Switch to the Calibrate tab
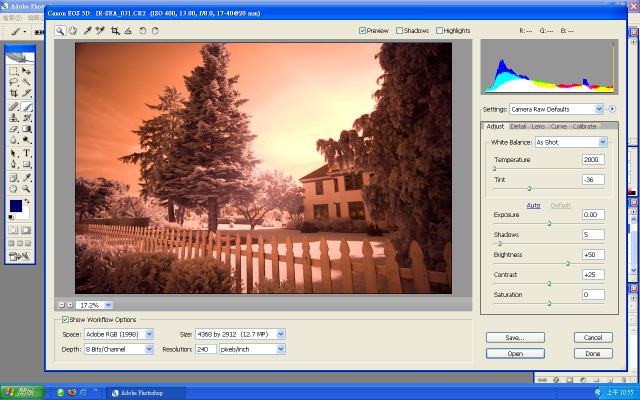This screenshot has width=640, height=400. point(584,127)
